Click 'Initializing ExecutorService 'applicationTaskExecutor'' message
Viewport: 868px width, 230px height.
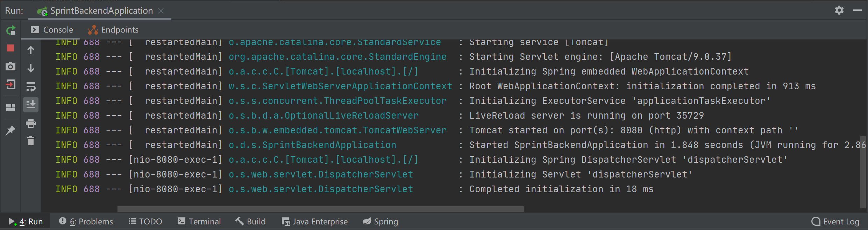click(x=620, y=101)
